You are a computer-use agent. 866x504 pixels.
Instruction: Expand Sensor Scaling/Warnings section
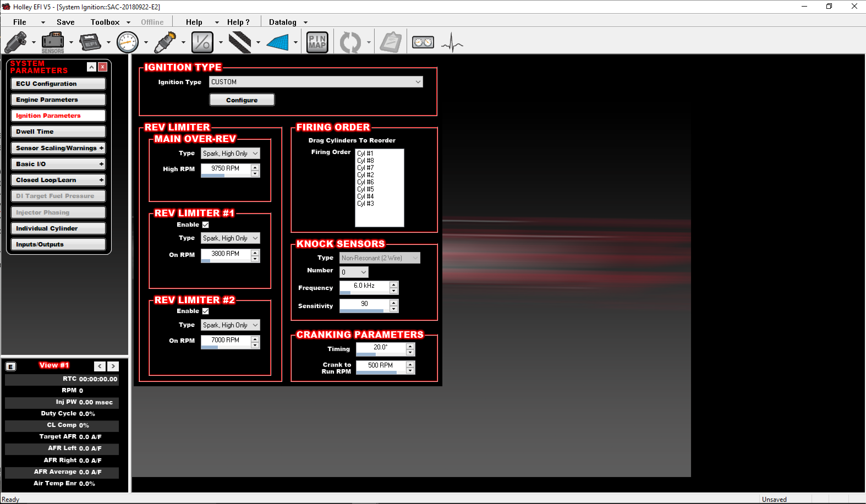101,148
